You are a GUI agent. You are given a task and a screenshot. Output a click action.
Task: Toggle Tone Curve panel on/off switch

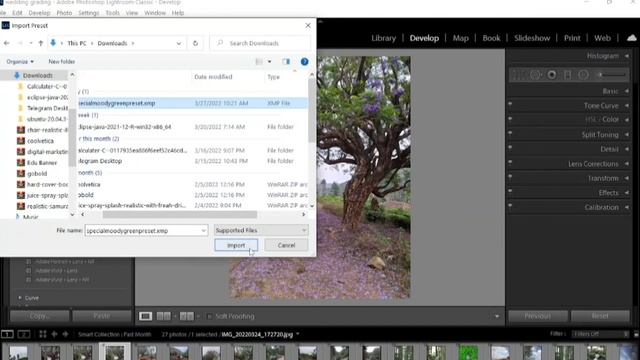(510, 104)
